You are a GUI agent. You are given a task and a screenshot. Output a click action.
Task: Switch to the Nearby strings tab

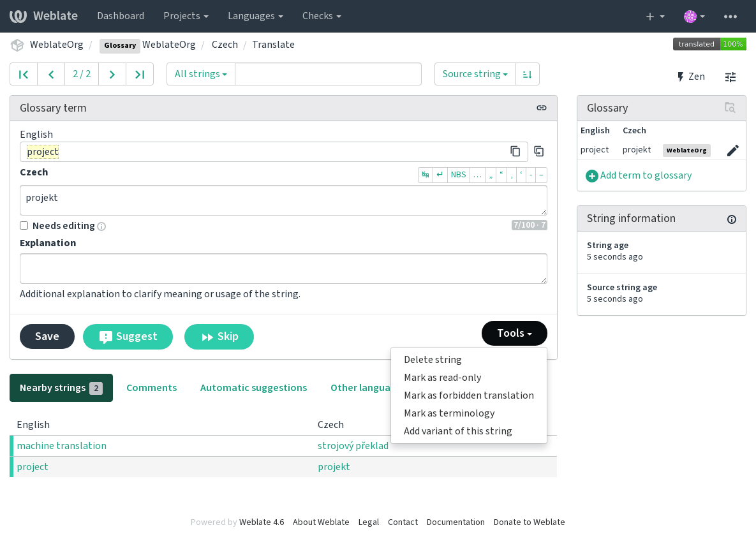(x=61, y=388)
